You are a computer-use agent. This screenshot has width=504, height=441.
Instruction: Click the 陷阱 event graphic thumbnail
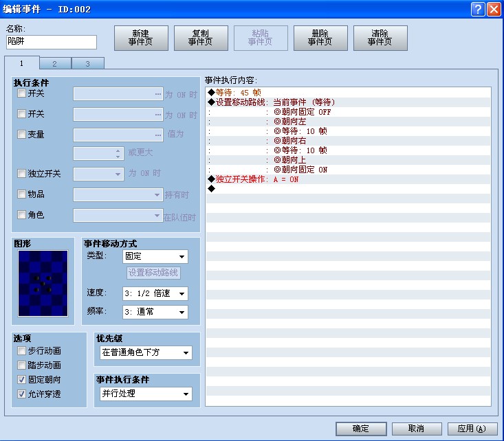43,283
